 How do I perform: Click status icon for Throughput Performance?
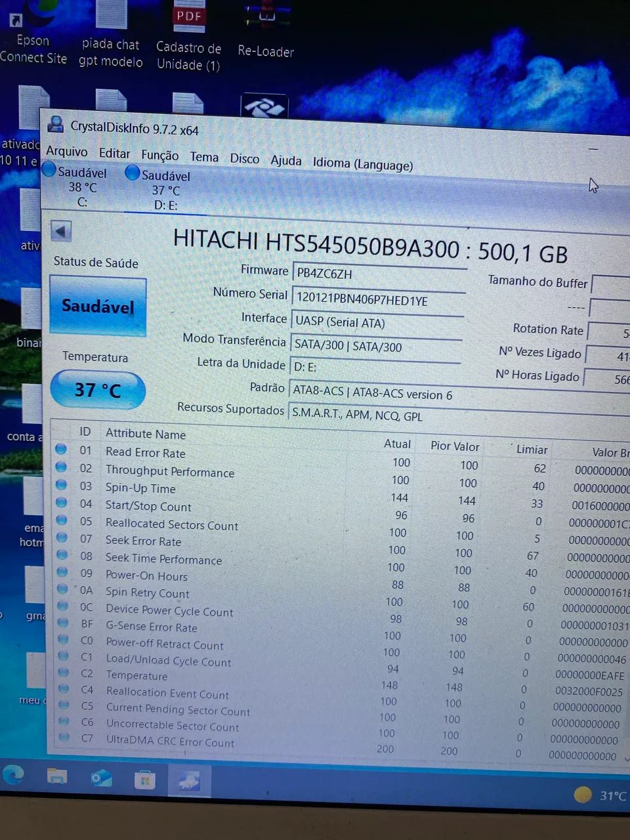[x=61, y=467]
